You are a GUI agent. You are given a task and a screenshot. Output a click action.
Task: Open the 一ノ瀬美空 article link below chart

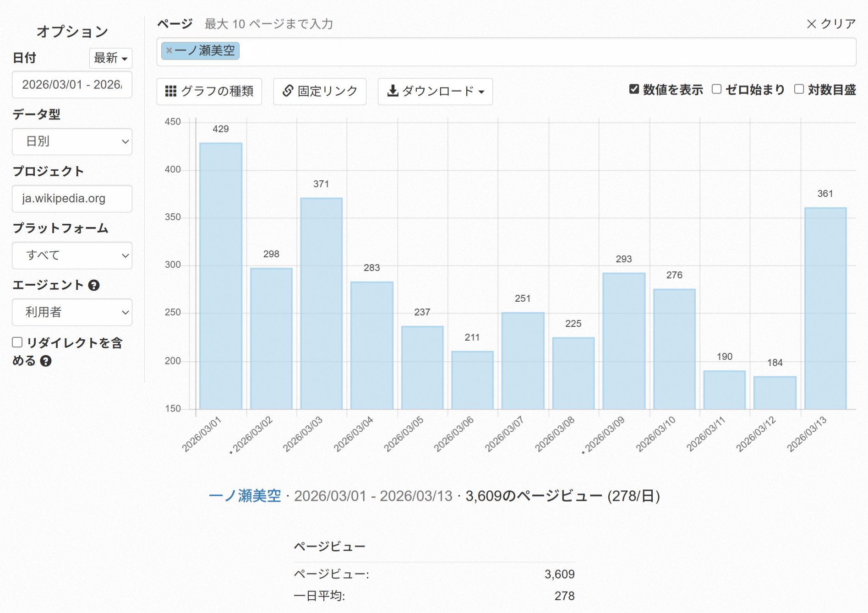245,496
